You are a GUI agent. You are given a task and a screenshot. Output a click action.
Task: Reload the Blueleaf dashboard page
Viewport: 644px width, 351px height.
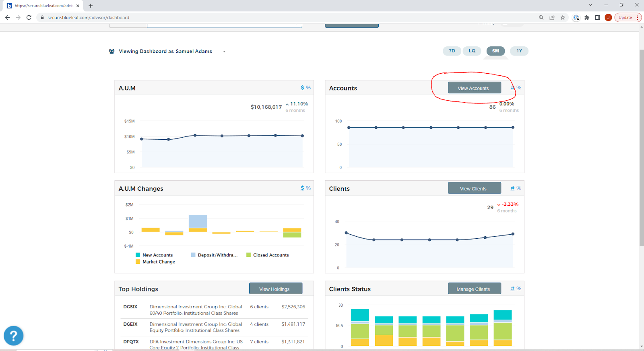tap(29, 18)
